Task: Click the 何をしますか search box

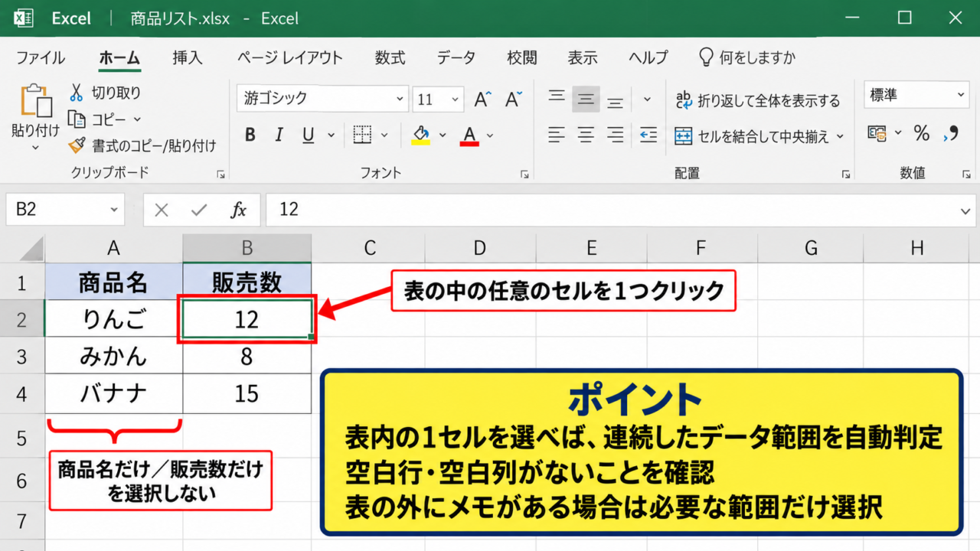Action: (x=747, y=57)
